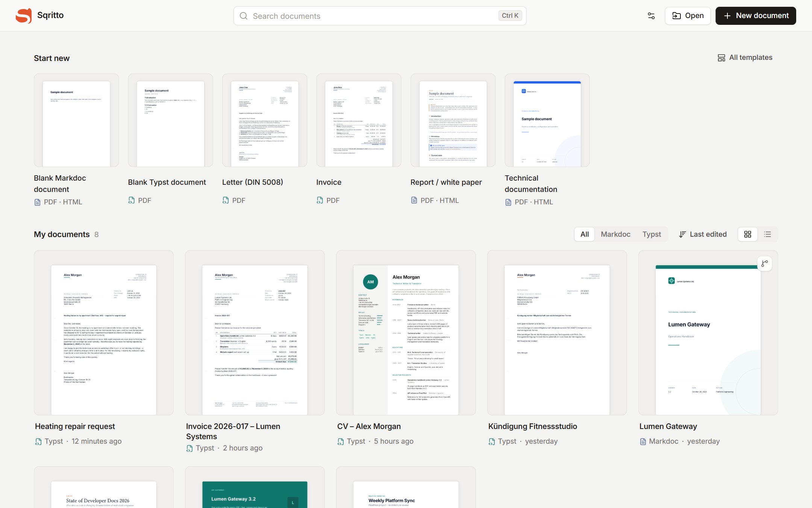This screenshot has height=508, width=812.
Task: Click the magnifier icon in search bar
Action: (x=244, y=16)
